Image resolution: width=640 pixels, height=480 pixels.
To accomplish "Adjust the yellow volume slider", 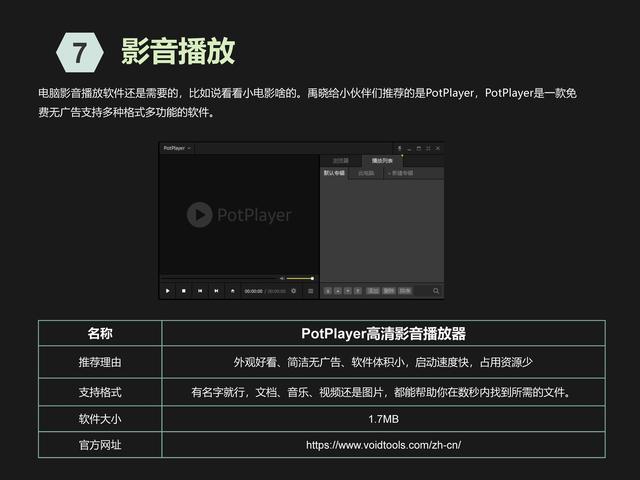I will 300,278.
